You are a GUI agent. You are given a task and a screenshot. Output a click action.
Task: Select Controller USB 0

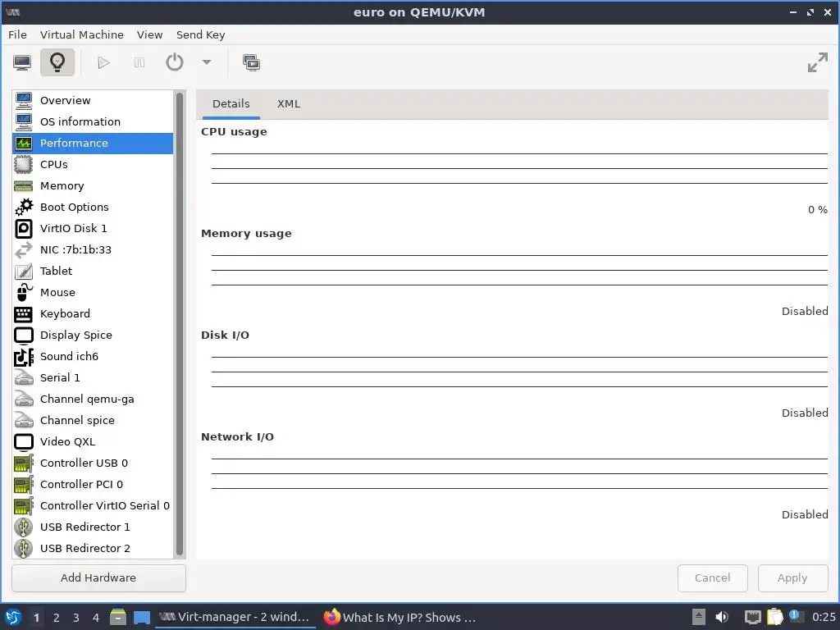(93, 463)
